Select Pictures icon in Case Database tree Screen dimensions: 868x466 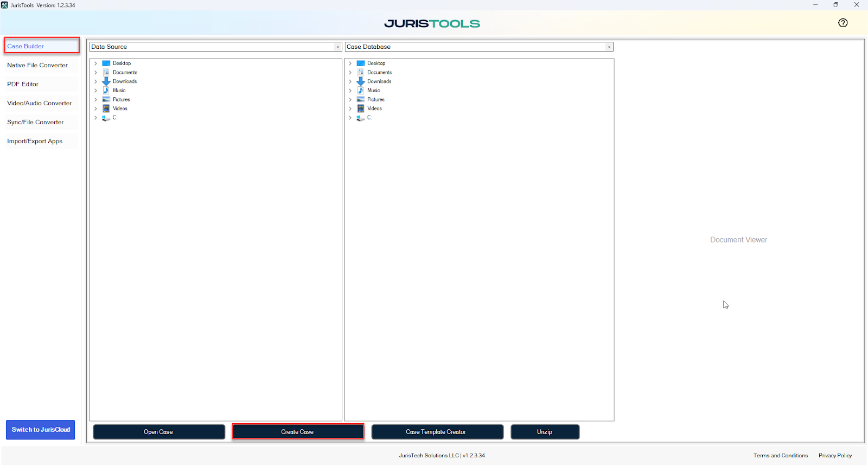(x=361, y=99)
